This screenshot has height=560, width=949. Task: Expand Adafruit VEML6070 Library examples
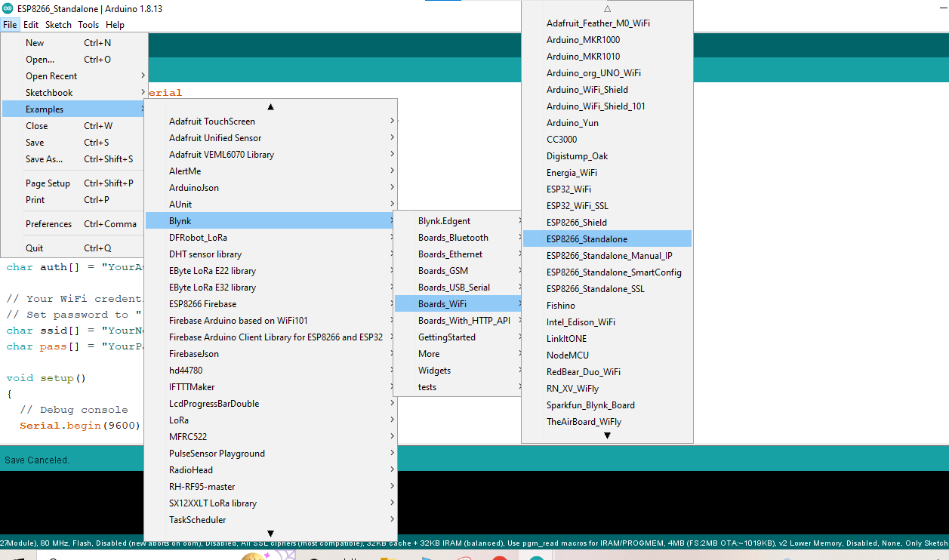click(x=270, y=155)
